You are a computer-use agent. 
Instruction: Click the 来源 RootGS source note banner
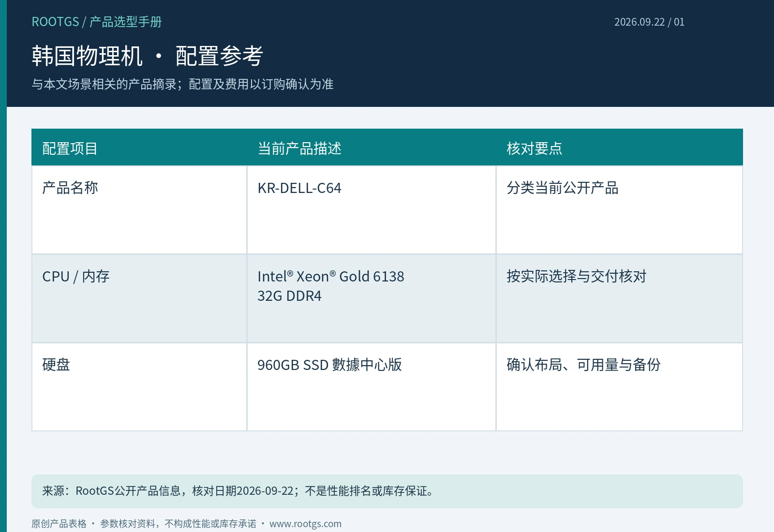pyautogui.click(x=387, y=491)
